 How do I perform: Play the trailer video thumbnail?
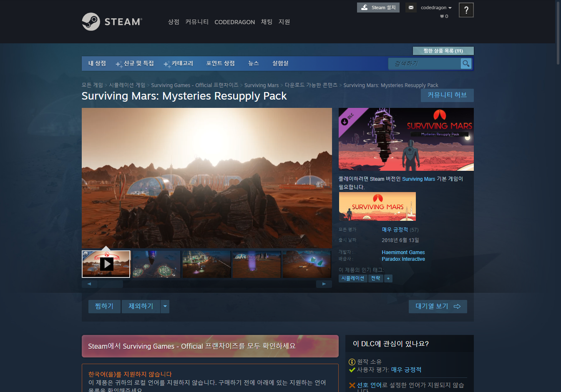(106, 264)
